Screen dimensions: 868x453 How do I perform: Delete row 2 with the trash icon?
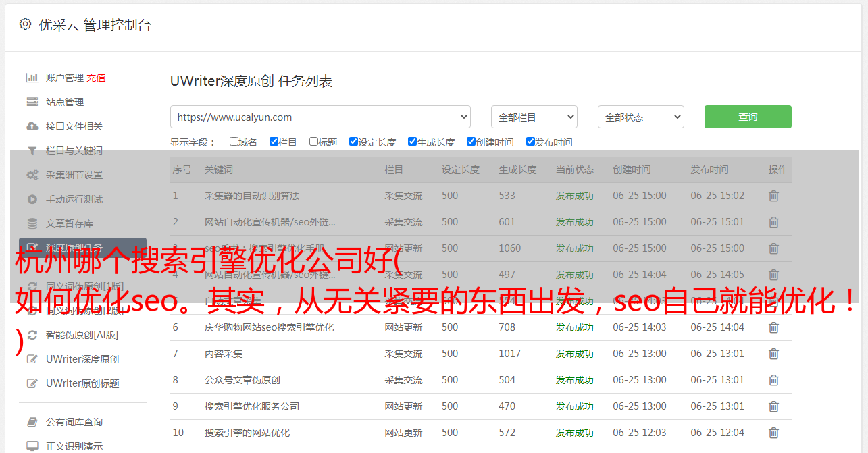(774, 222)
